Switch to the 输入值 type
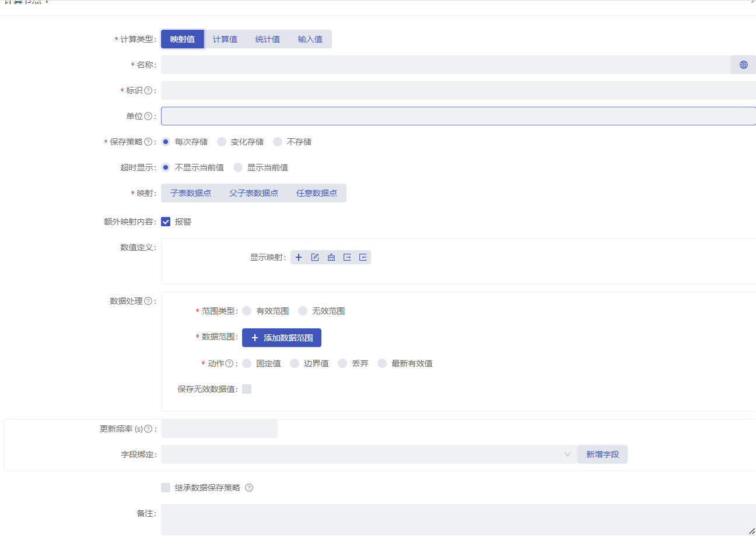 pos(310,39)
